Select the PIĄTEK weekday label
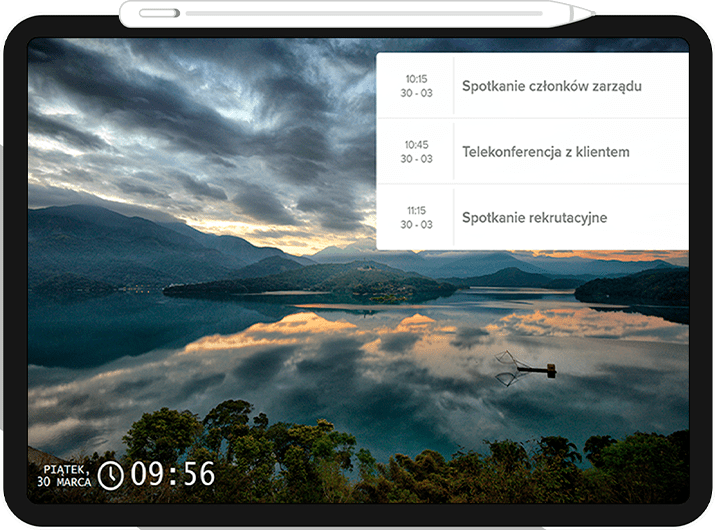This screenshot has height=530, width=715. tap(67, 468)
